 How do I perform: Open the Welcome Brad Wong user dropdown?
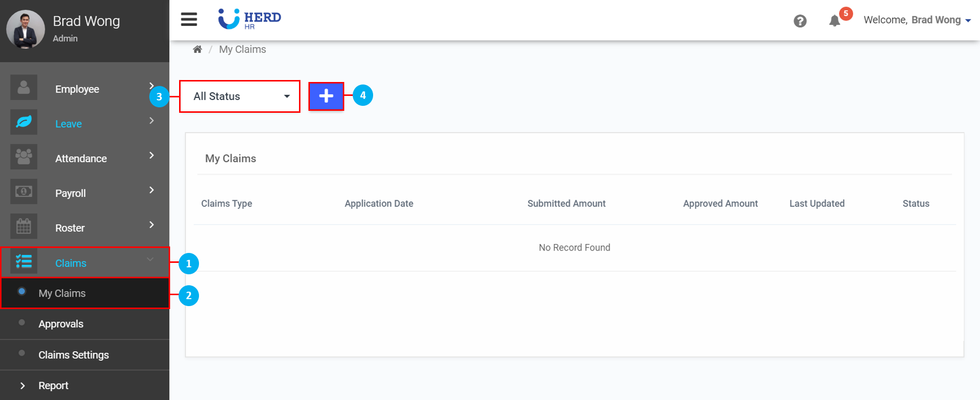[x=917, y=20]
